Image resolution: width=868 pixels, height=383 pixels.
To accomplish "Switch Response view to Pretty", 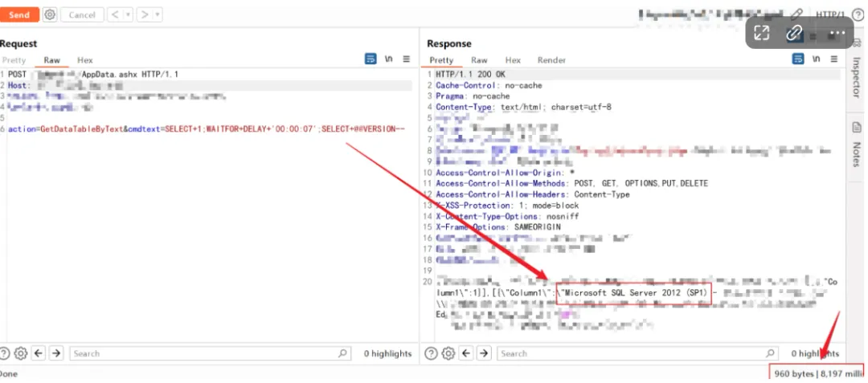I will [x=441, y=60].
